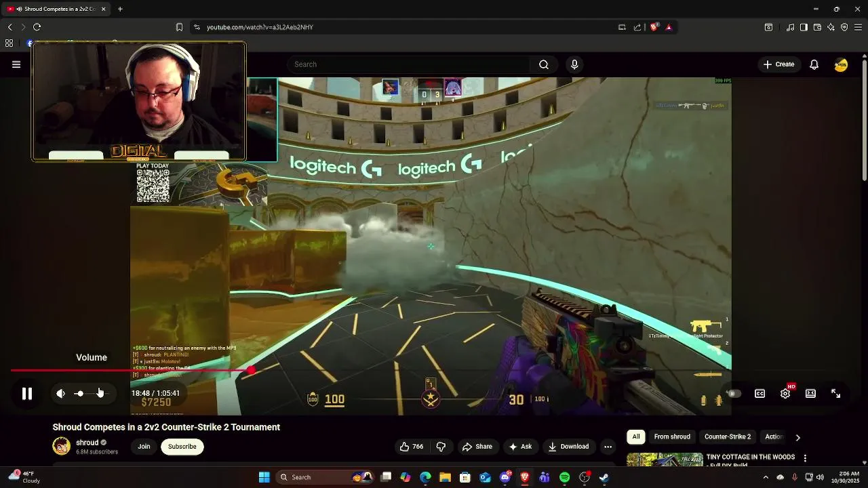
Task: Select the All filter chip
Action: pos(636,437)
